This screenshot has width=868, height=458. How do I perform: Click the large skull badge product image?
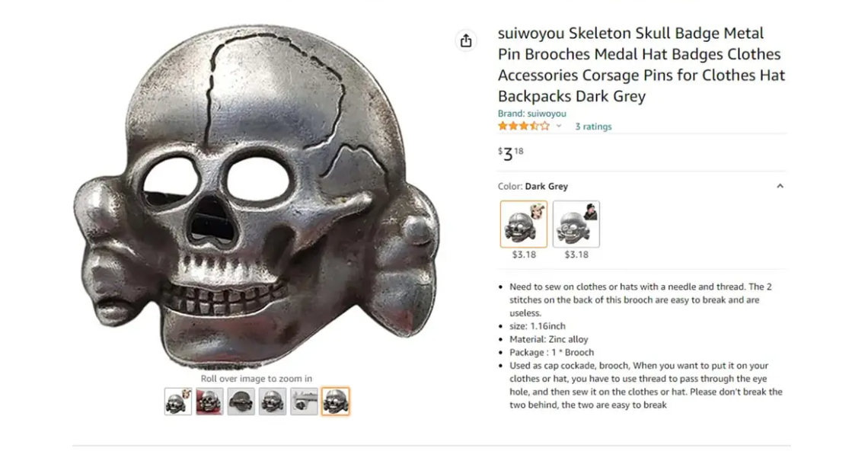pyautogui.click(x=257, y=197)
